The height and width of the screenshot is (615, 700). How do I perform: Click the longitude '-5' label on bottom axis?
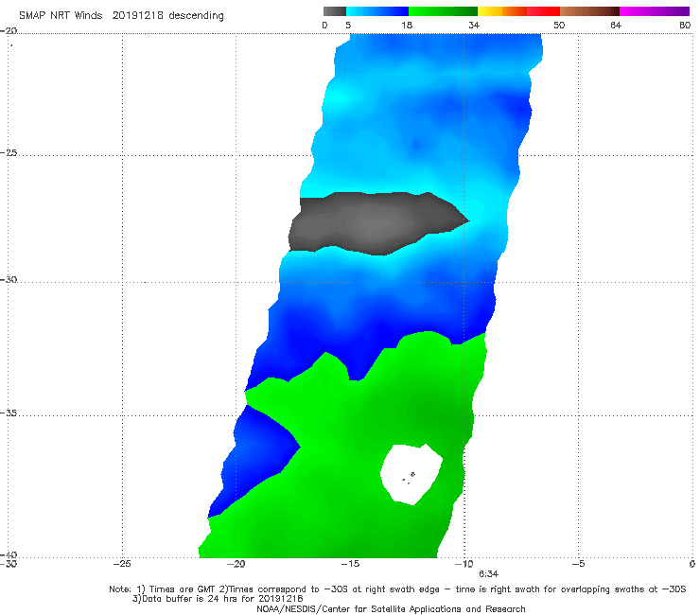pos(578,564)
